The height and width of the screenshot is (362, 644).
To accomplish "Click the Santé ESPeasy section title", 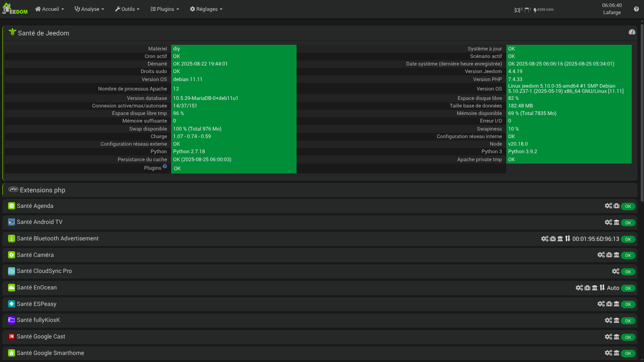I will [x=36, y=304].
